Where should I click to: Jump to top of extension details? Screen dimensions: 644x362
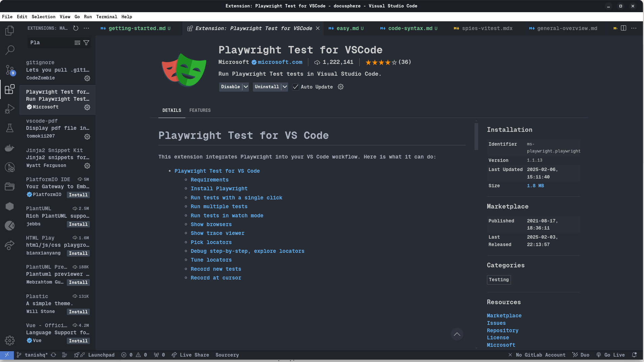[x=457, y=335]
